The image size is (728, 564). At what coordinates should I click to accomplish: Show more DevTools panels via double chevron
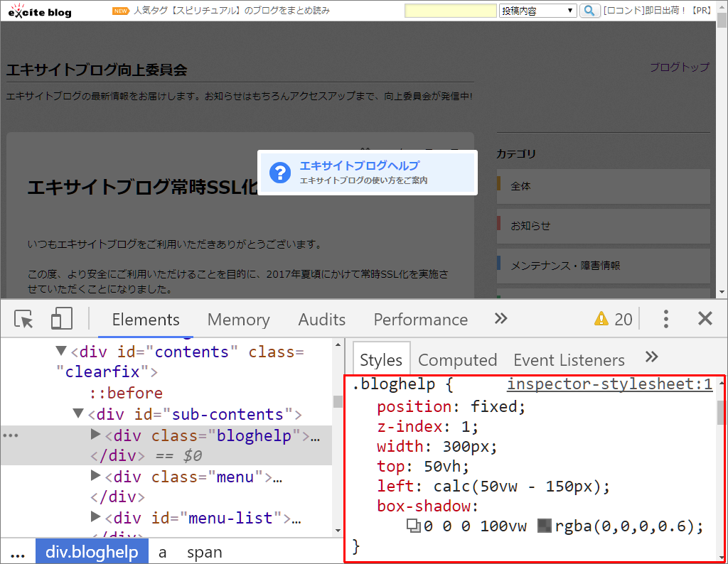(501, 319)
